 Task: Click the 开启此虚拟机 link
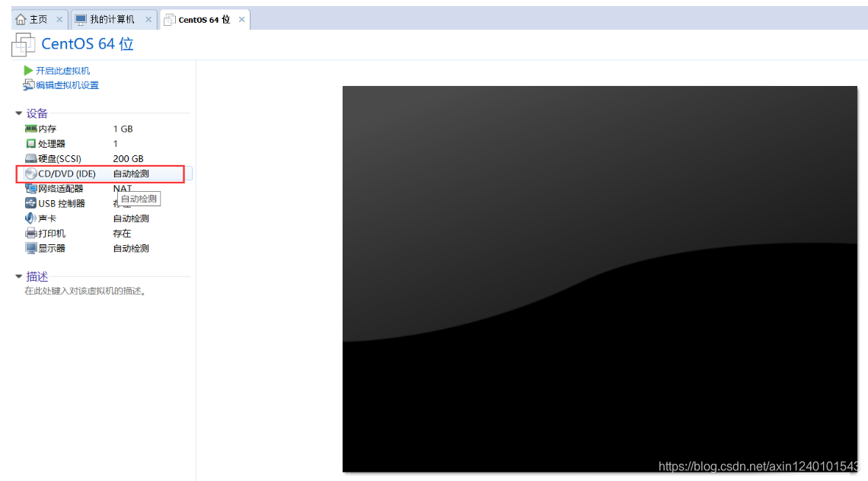coord(62,71)
